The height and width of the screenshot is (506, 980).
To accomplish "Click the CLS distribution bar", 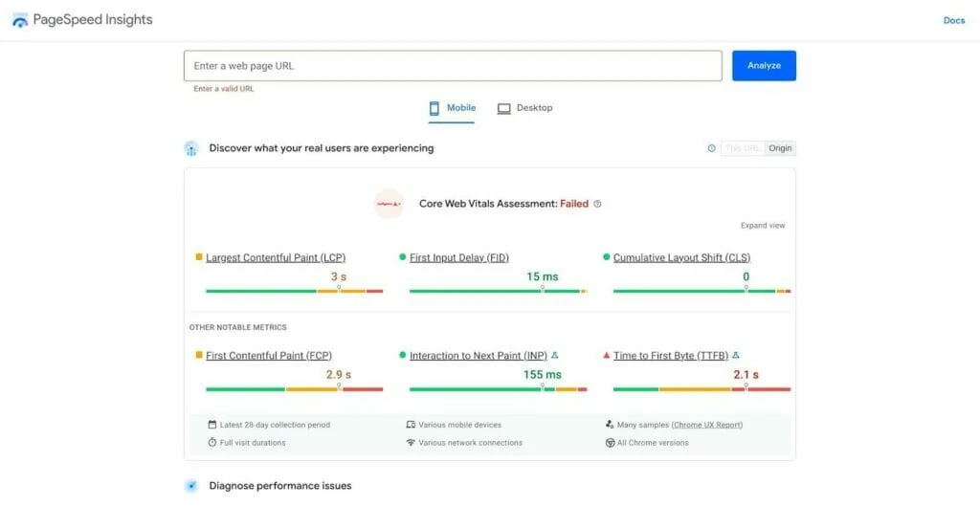I will 702,291.
